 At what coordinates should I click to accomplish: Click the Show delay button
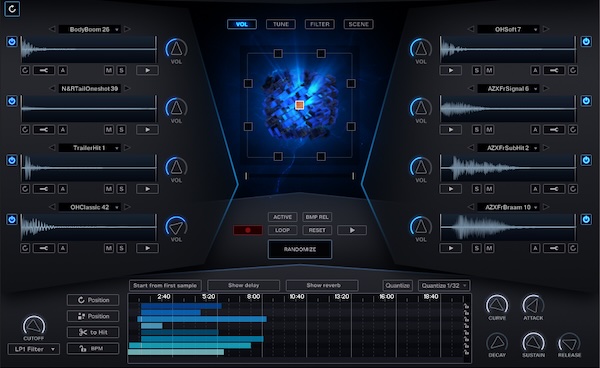[x=243, y=285]
